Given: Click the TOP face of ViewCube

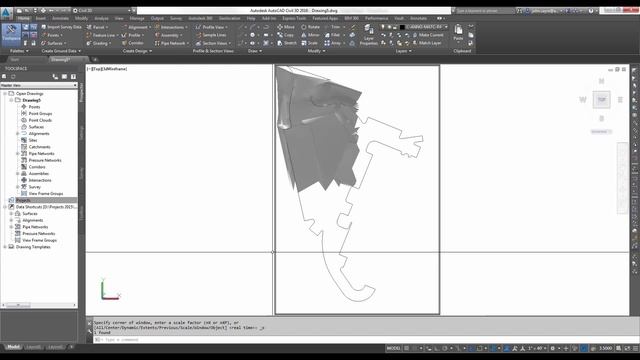Looking at the screenshot, I should 602,100.
